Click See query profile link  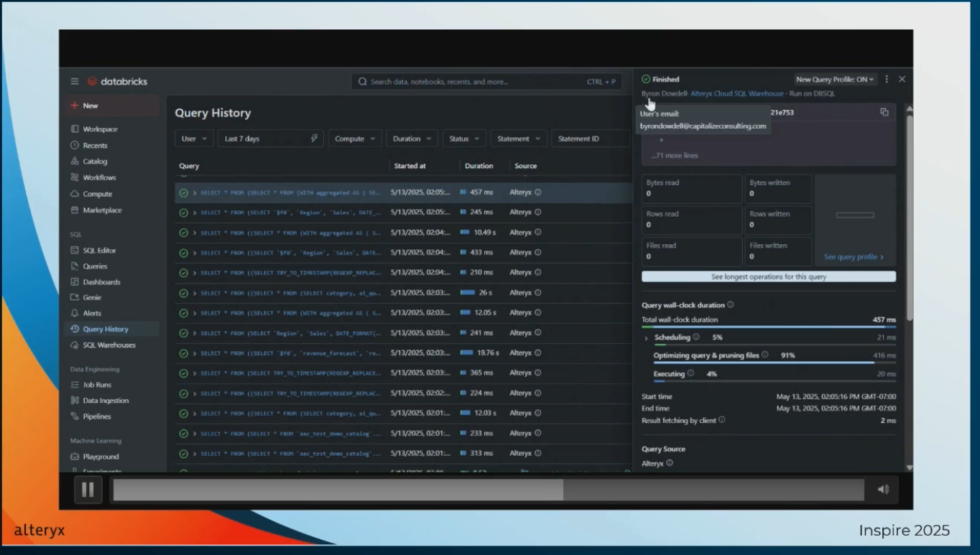click(x=854, y=257)
